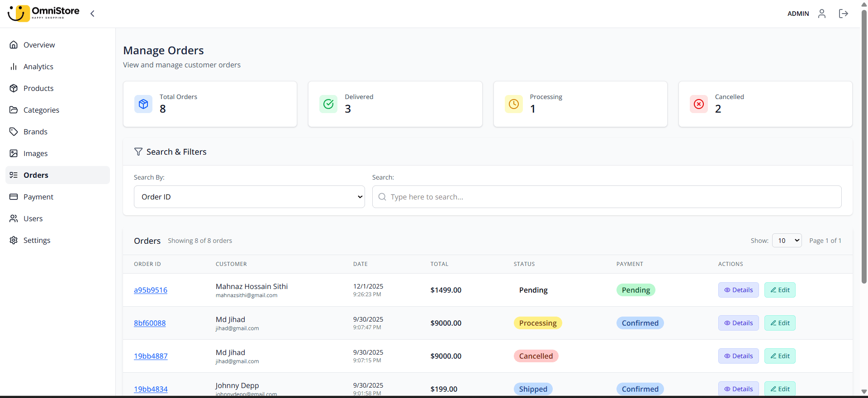Open the Overview menu item

(57, 45)
